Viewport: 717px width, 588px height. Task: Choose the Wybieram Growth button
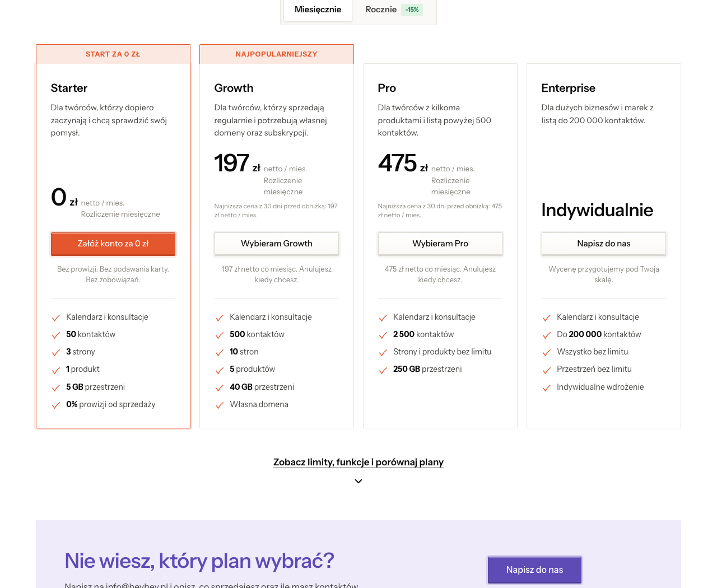click(x=277, y=244)
